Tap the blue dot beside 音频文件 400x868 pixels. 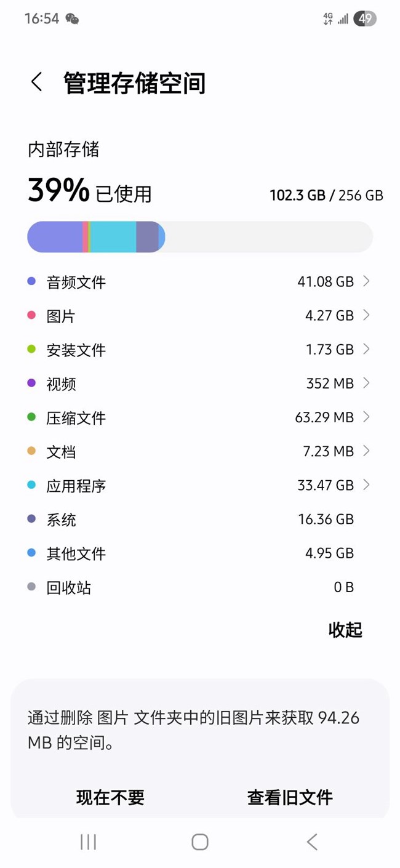point(32,282)
